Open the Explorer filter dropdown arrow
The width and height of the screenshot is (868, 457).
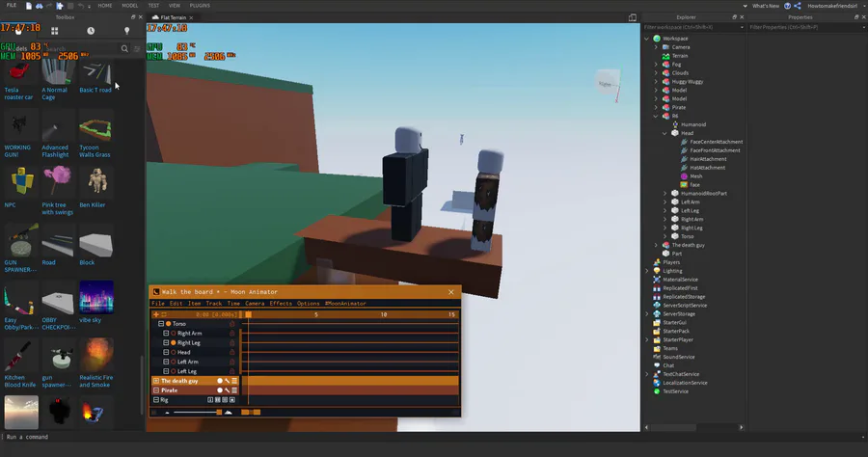(742, 27)
